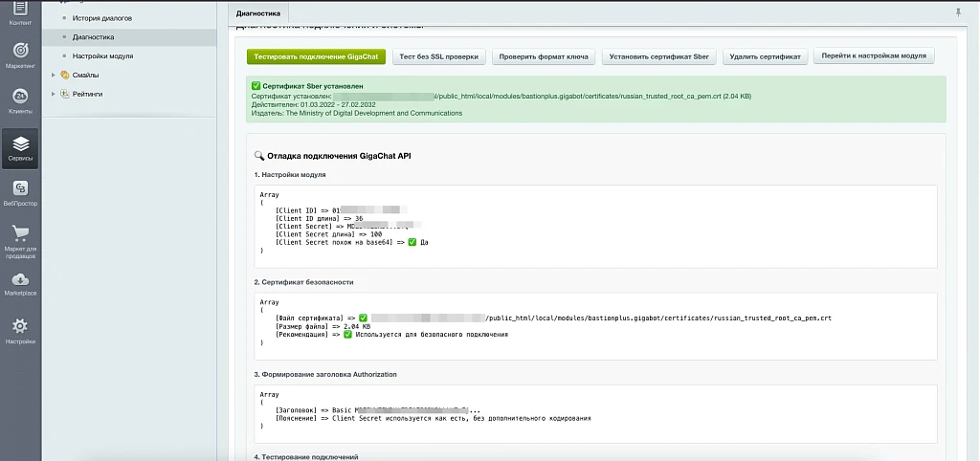The image size is (980, 461).
Task: Open Маркет для продавцов cart icon
Action: 20,233
